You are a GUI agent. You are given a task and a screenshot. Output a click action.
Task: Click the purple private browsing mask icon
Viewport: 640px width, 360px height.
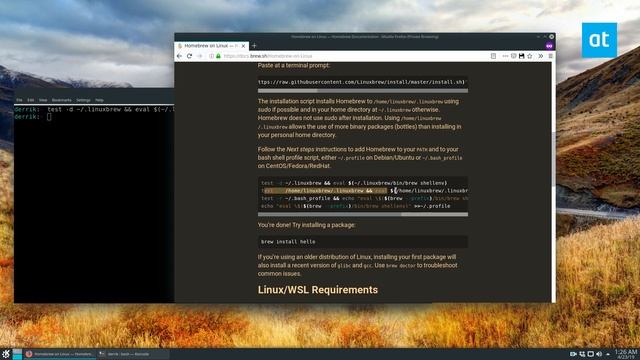click(x=549, y=46)
